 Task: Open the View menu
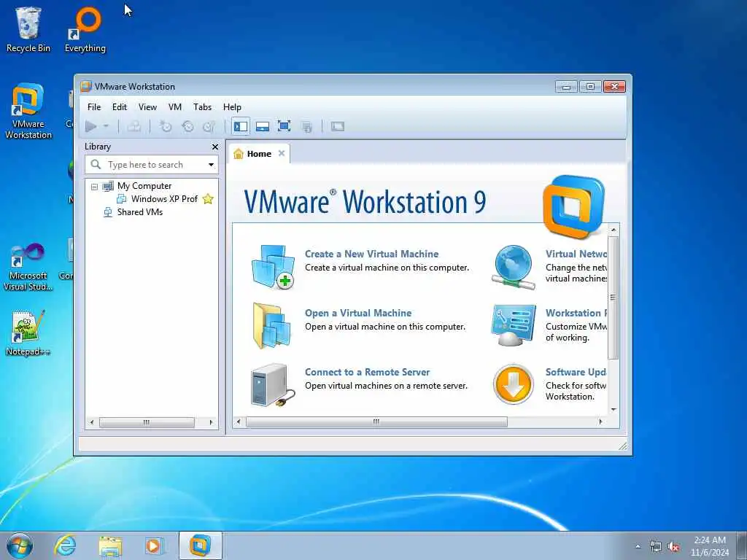(147, 106)
